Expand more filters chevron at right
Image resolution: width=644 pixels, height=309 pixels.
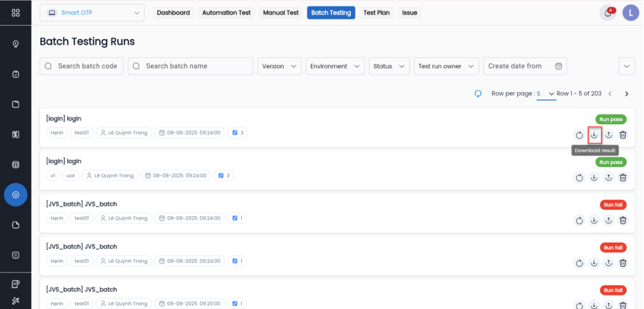point(626,66)
